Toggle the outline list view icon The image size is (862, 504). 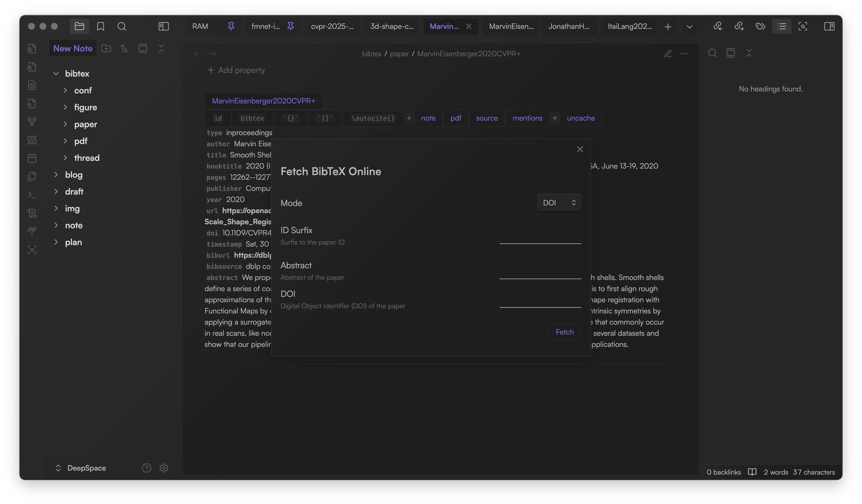tap(781, 26)
